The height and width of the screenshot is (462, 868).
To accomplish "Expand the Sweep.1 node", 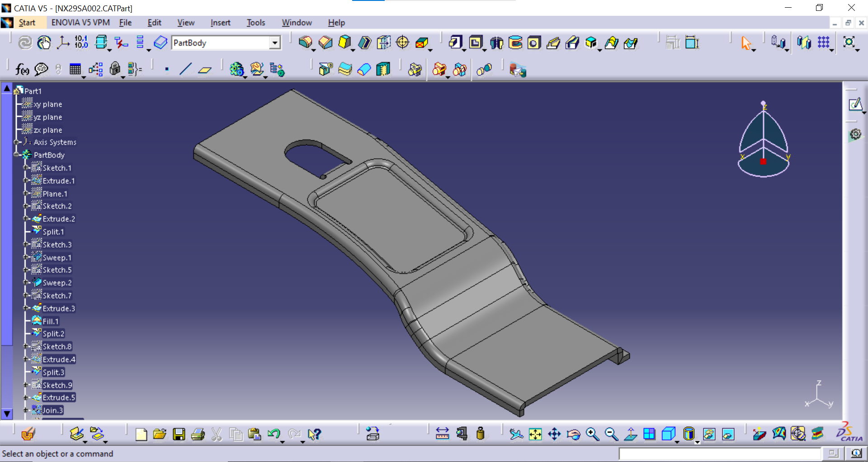I will [x=26, y=257].
